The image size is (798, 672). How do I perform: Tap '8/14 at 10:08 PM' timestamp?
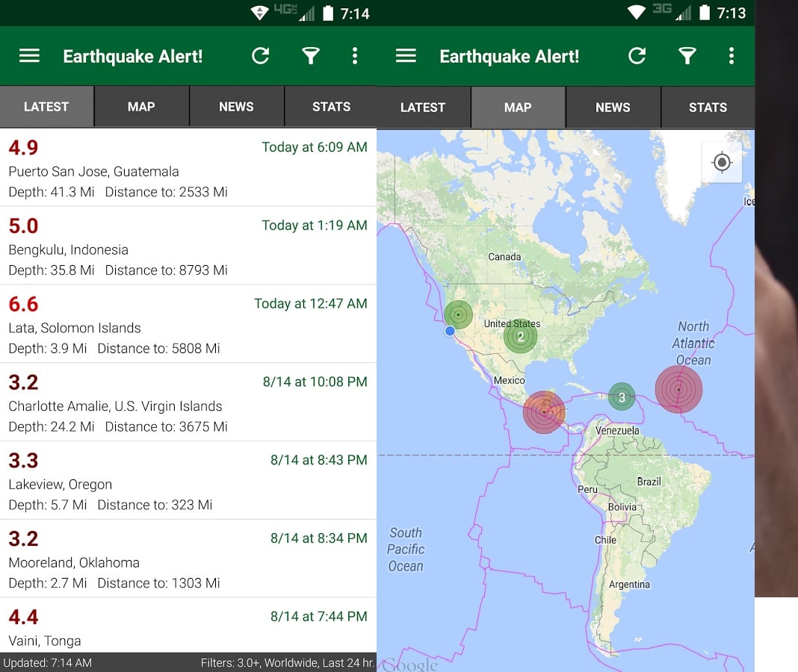click(x=315, y=382)
